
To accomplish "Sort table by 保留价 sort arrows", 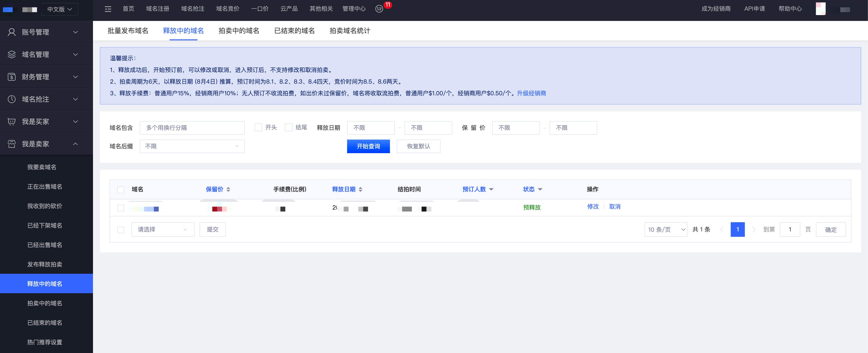I will (x=228, y=189).
